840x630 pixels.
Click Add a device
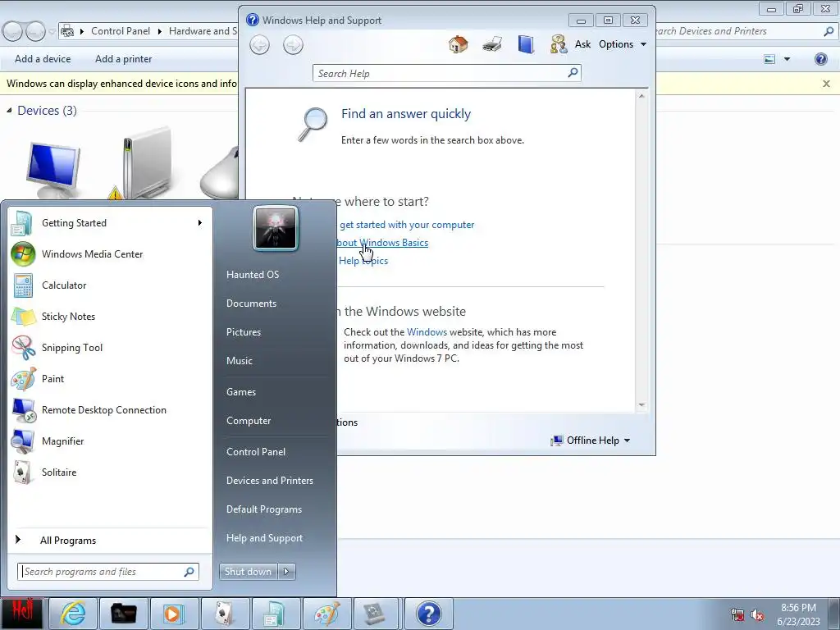point(43,59)
